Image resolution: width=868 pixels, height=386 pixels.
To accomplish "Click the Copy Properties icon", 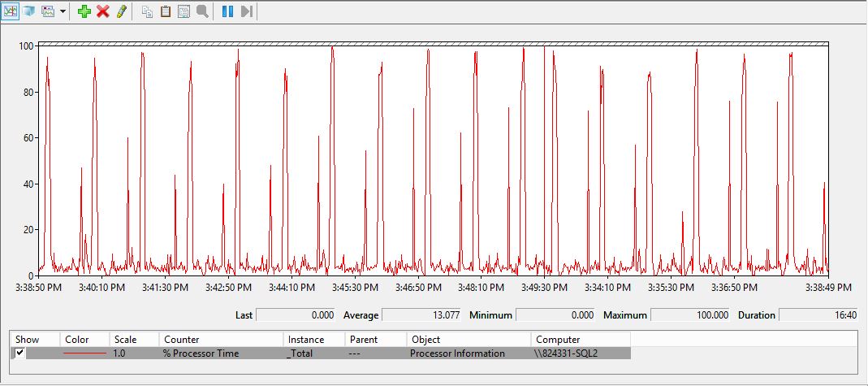I will click(147, 11).
